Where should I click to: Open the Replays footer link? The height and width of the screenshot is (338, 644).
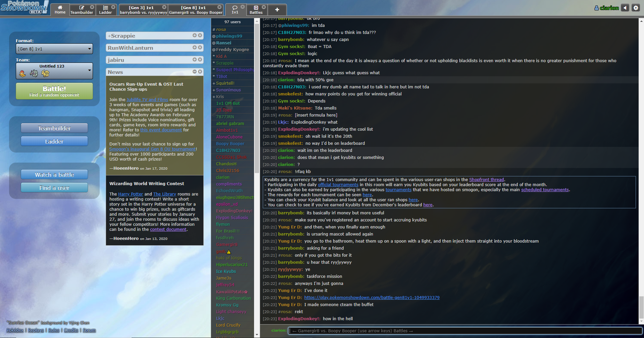coord(36,330)
